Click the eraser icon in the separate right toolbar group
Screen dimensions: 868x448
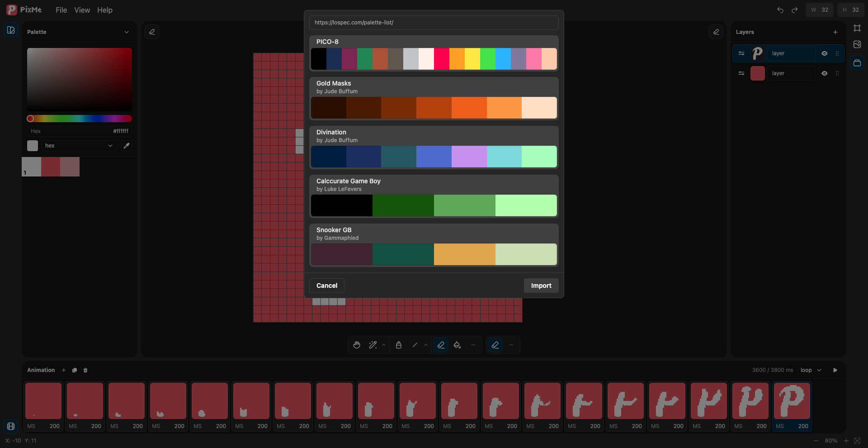pos(495,345)
